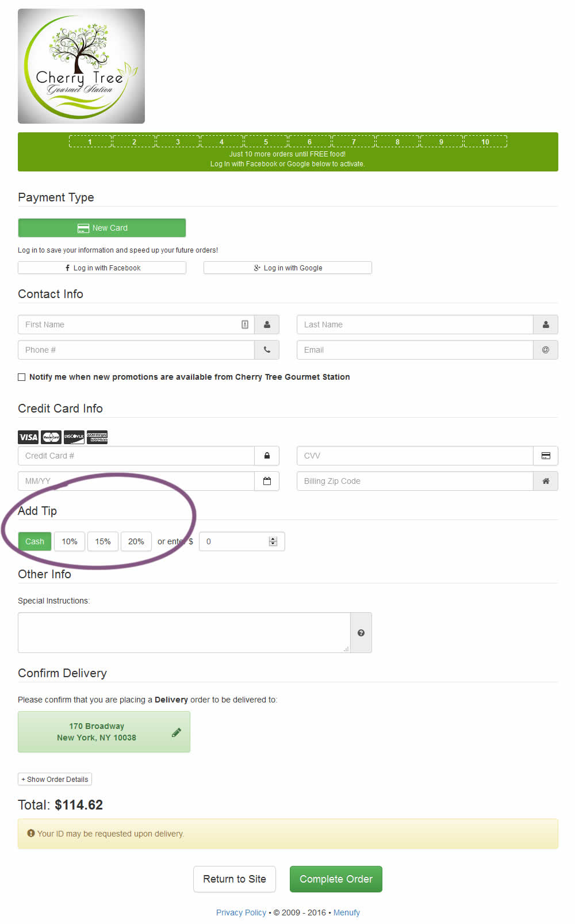Click the home icon beside Billing Zip Code
The height and width of the screenshot is (924, 575).
click(x=545, y=481)
